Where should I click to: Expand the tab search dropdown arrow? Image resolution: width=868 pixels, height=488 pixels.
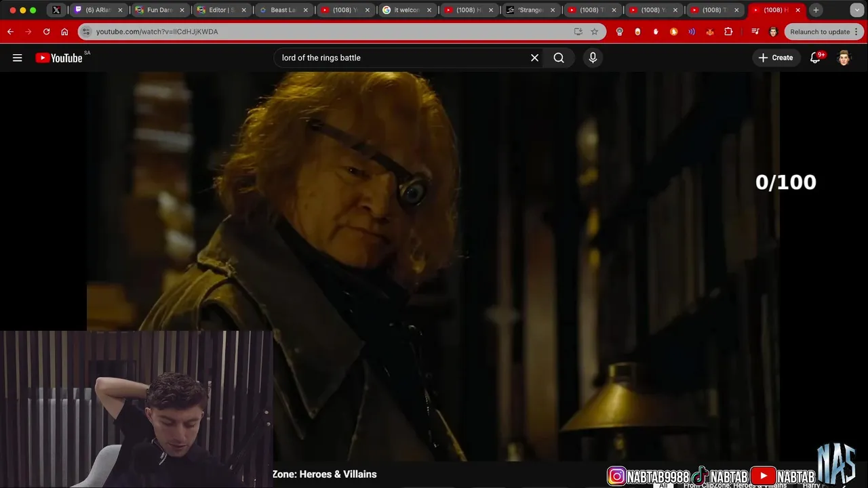[856, 10]
